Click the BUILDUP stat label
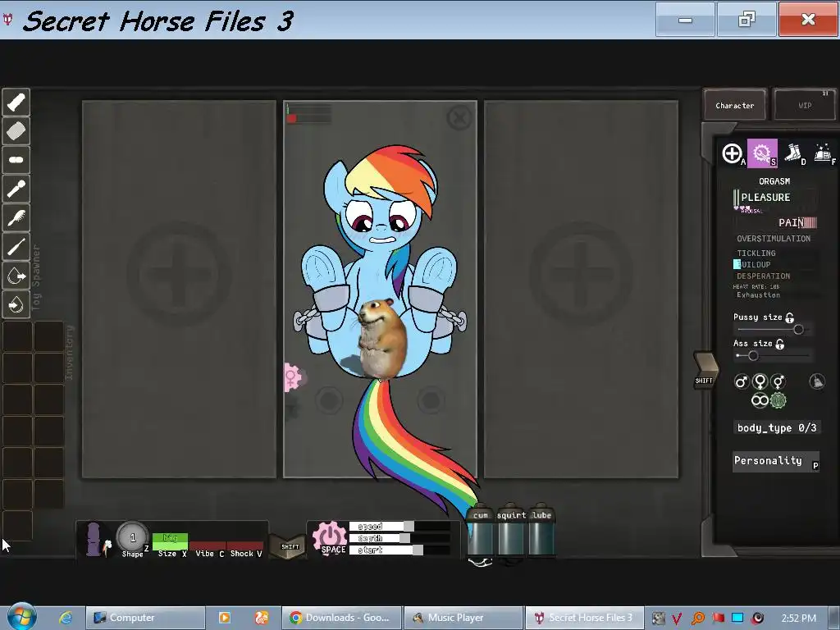 (x=753, y=264)
